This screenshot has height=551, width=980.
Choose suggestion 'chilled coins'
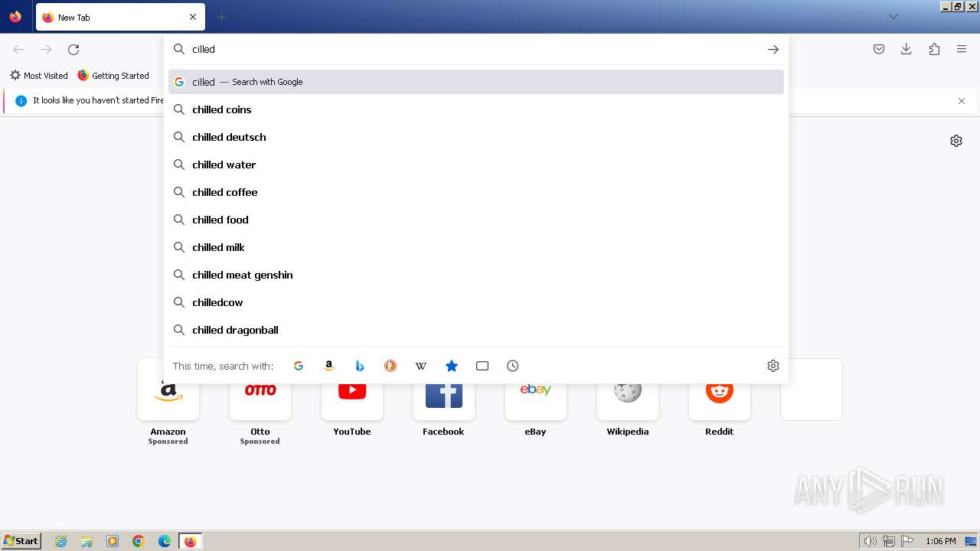coord(476,109)
